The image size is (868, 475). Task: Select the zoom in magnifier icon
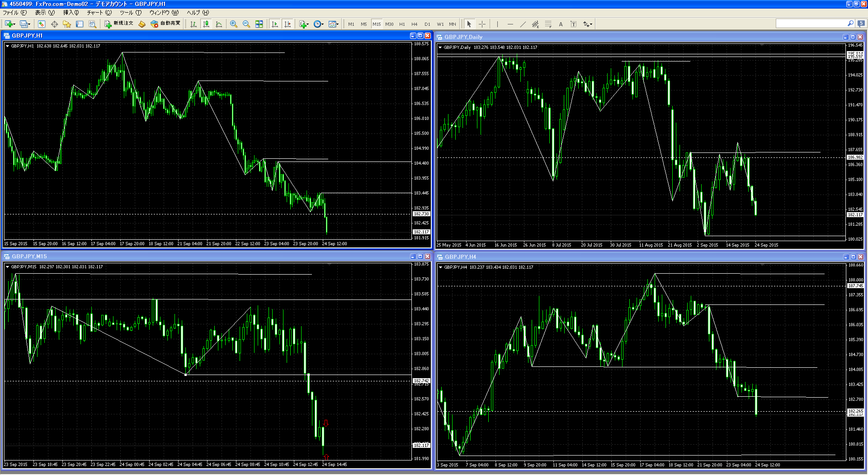[234, 24]
